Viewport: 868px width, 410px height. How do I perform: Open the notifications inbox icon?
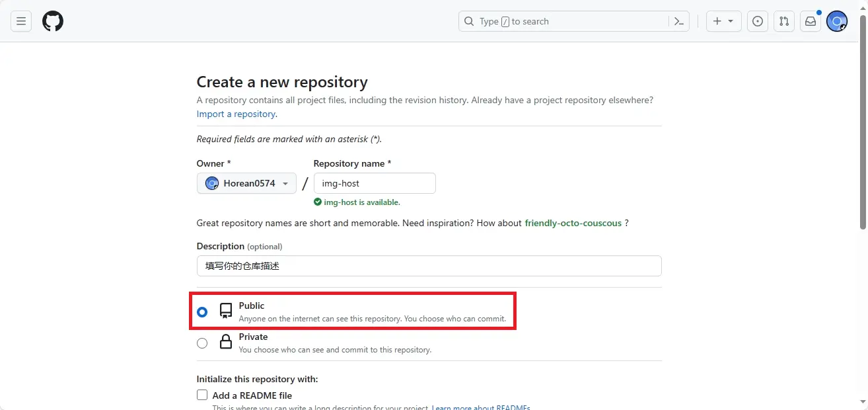(811, 21)
